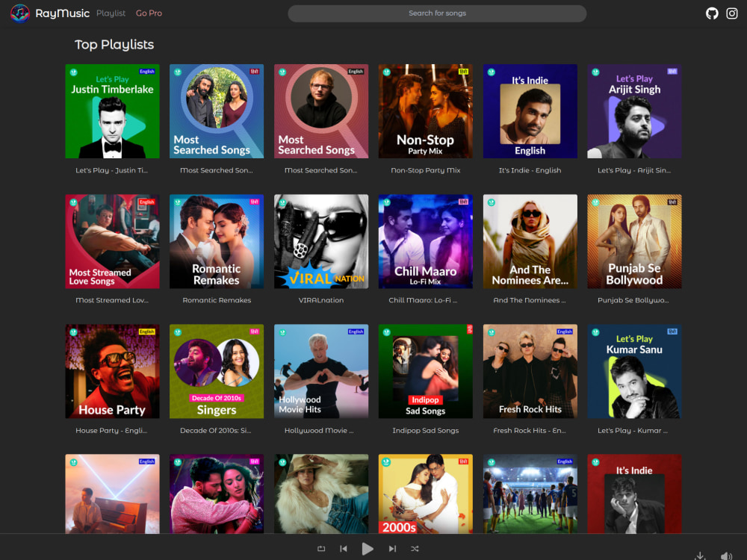Click the 'House Party - Engli...' title
Viewport: 747px width, 560px height.
click(111, 431)
